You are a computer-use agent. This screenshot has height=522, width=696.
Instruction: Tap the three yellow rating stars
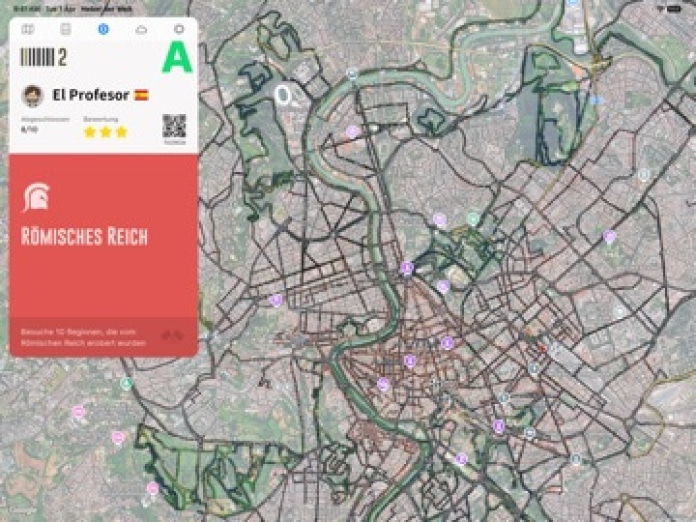[106, 132]
